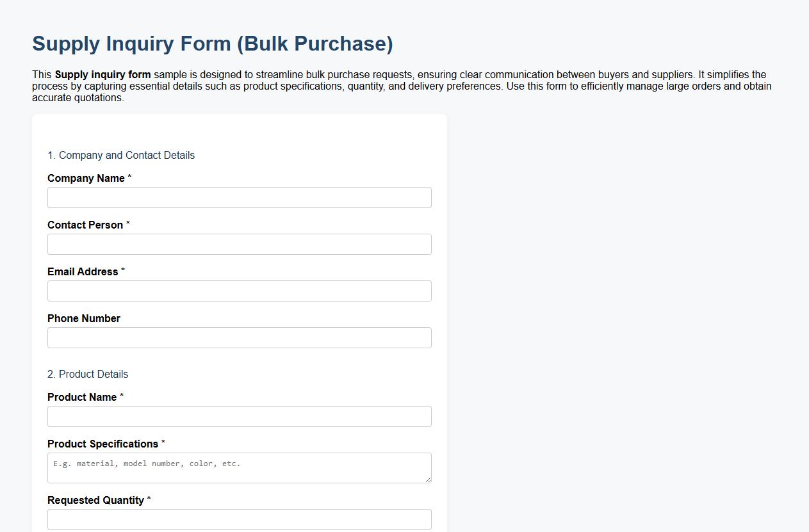Click the Product Specifications resize handle
The image size is (809, 532).
pyautogui.click(x=428, y=480)
